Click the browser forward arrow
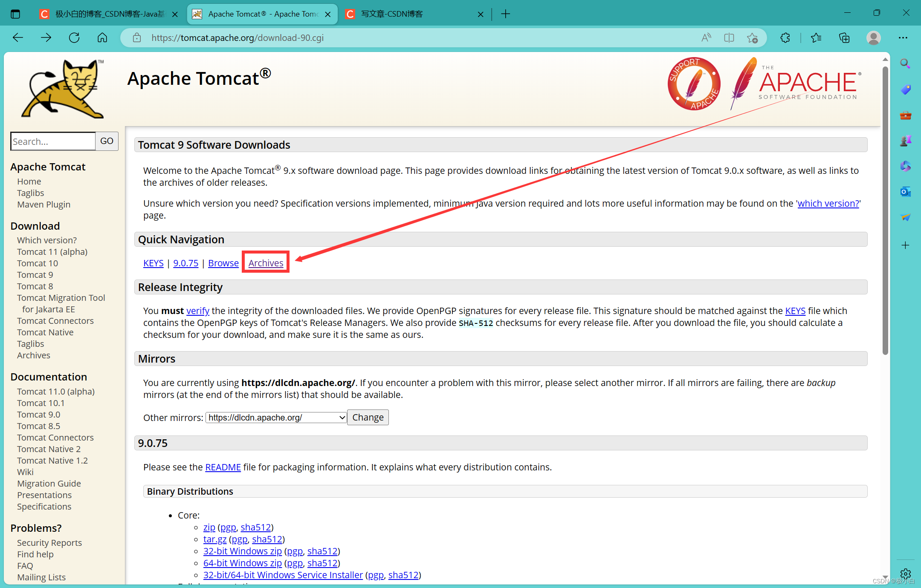Viewport: 921px width, 588px height. pos(46,37)
